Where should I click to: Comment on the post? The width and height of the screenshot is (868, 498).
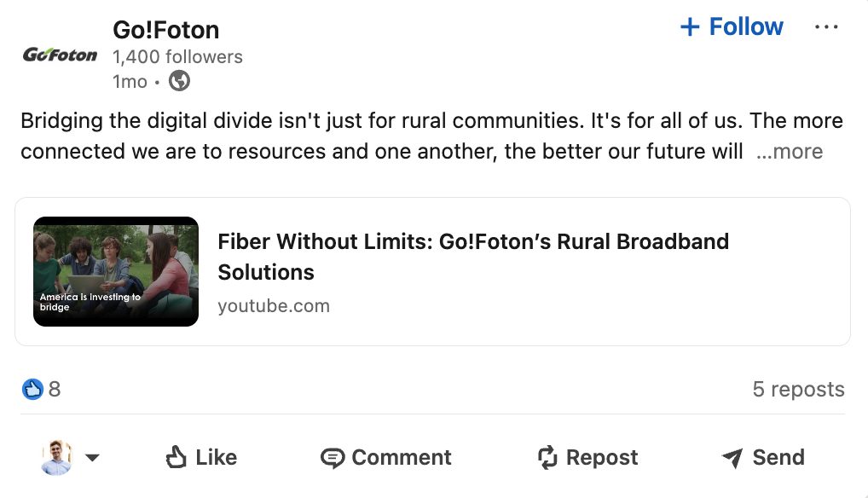[x=386, y=458]
